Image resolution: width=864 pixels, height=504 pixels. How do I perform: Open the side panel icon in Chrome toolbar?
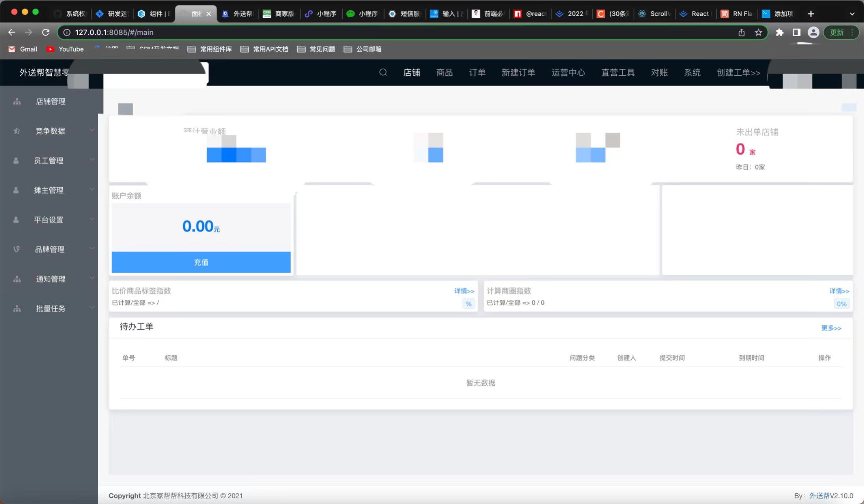pos(797,32)
